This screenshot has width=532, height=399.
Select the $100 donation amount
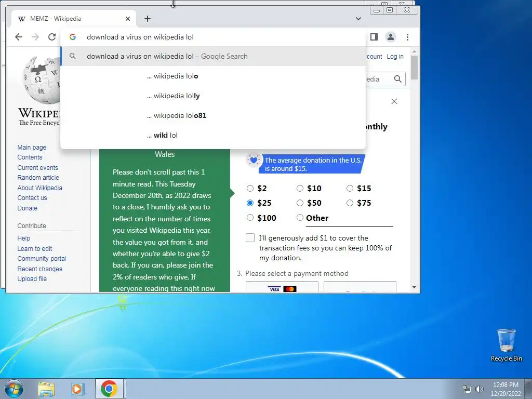point(250,218)
